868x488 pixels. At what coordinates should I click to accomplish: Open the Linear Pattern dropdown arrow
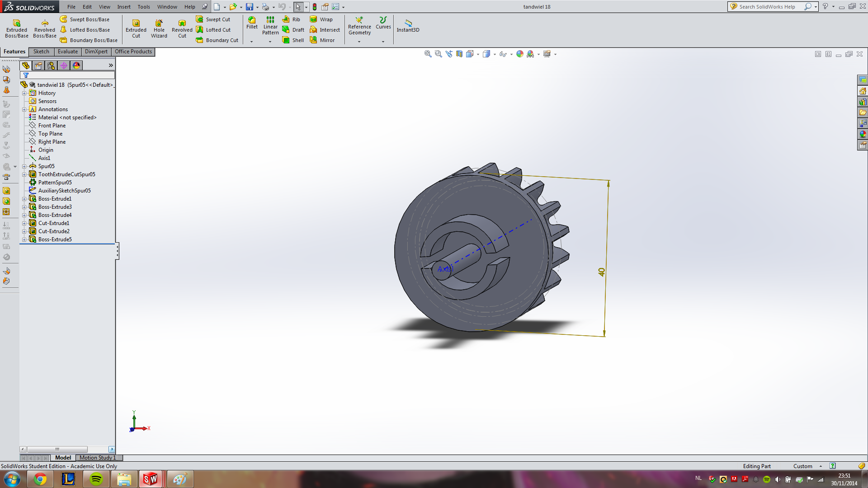(270, 42)
